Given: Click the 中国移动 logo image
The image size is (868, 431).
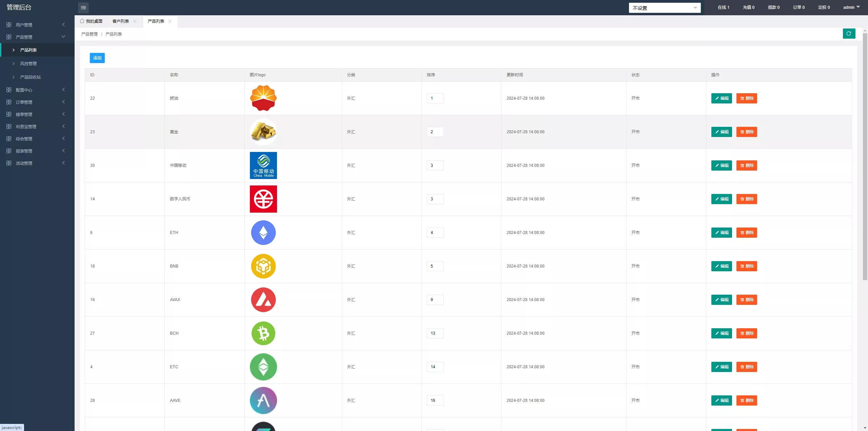Looking at the screenshot, I should tap(263, 165).
